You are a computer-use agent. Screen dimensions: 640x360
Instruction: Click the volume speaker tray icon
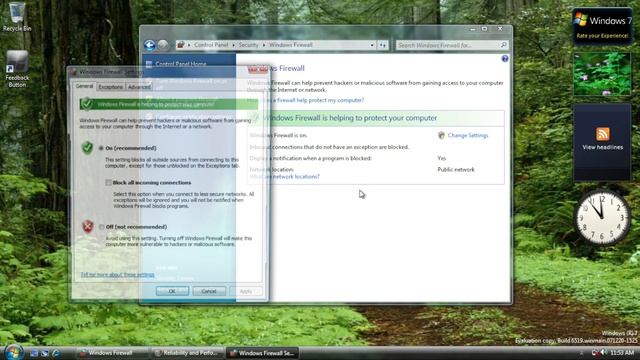[x=604, y=353]
